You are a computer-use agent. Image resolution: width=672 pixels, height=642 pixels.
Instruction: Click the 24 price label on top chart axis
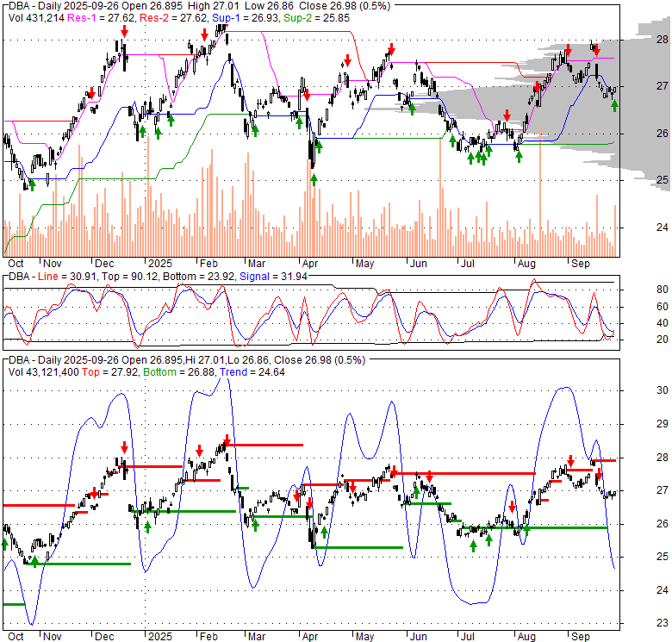coord(663,228)
